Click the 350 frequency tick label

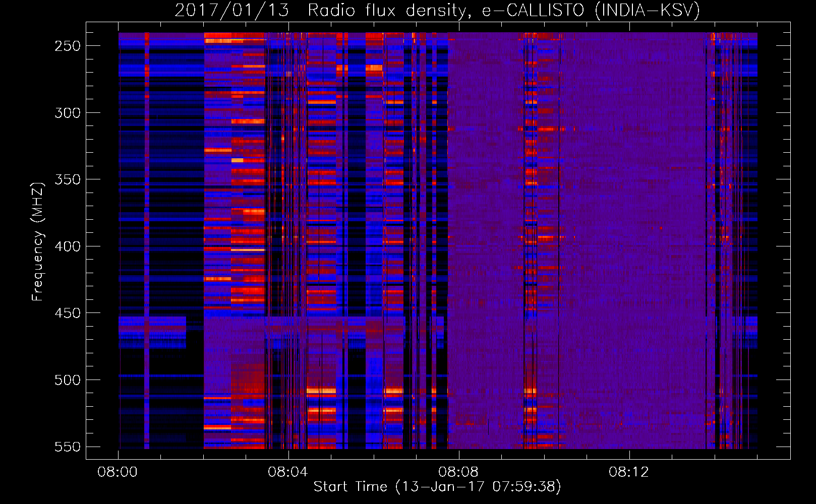[x=68, y=179]
